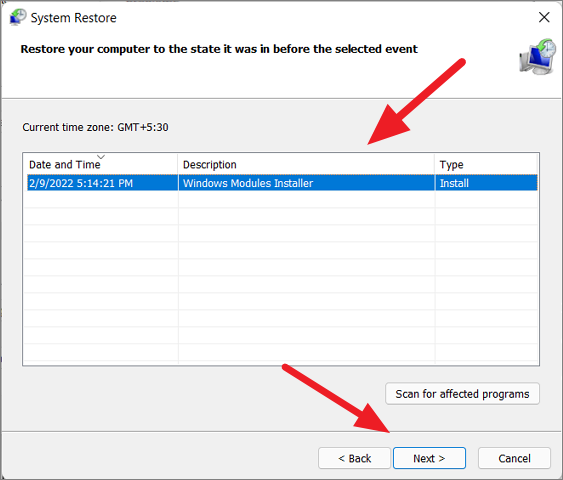Click the Current time zone label
Viewport: 563px width, 480px height.
coord(95,127)
